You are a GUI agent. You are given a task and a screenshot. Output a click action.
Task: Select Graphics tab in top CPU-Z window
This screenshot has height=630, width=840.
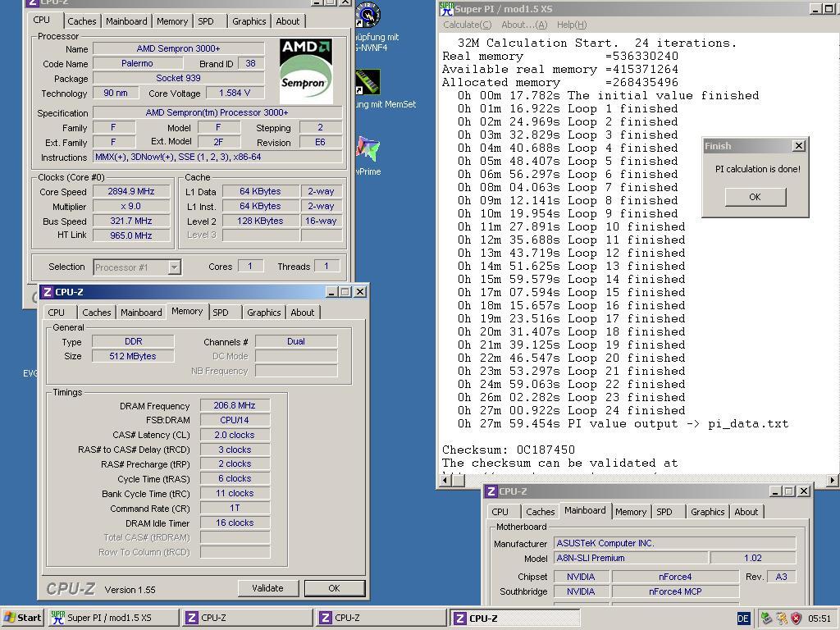(x=249, y=21)
